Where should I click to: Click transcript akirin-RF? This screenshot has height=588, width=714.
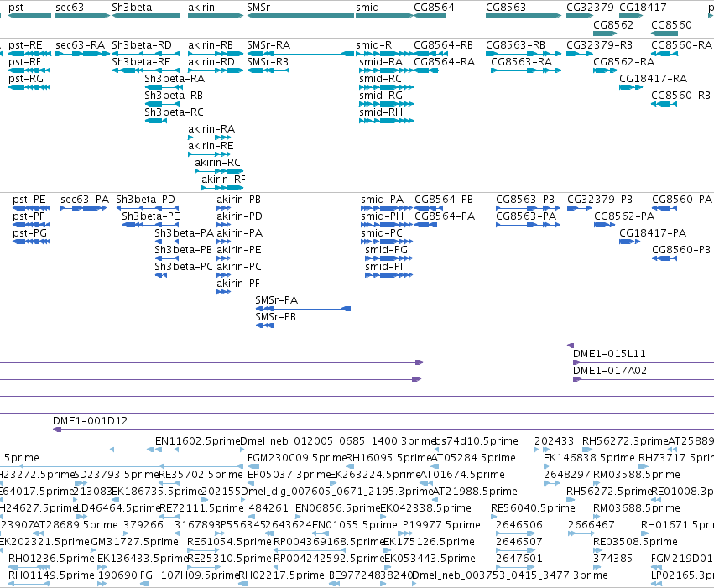tap(223, 180)
